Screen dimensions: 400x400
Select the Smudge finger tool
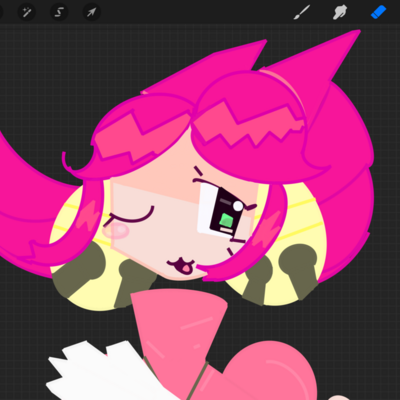340,12
